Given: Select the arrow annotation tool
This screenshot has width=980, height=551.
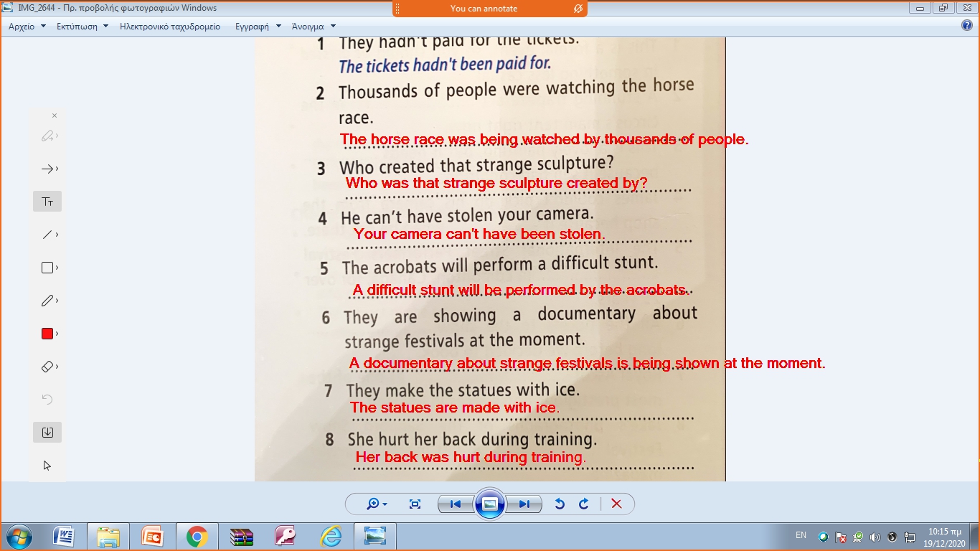Looking at the screenshot, I should pos(47,169).
